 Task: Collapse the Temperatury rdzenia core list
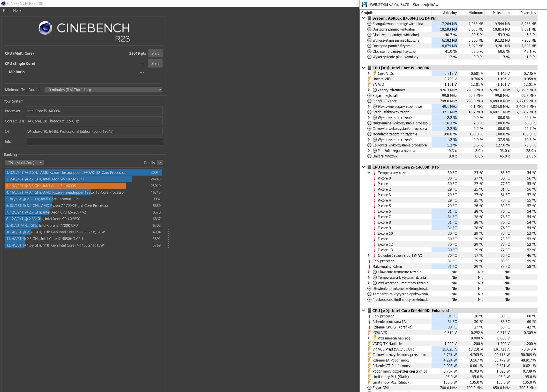pyautogui.click(x=369, y=173)
